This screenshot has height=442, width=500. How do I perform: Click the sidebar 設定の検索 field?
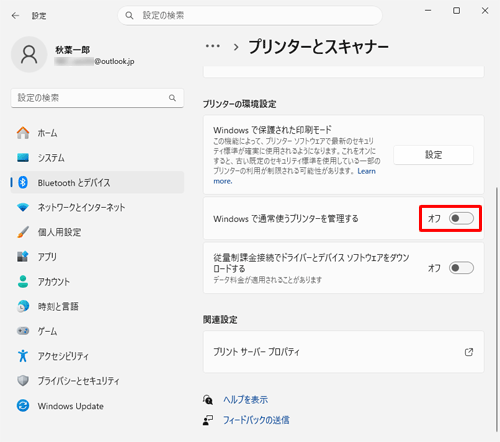97,98
